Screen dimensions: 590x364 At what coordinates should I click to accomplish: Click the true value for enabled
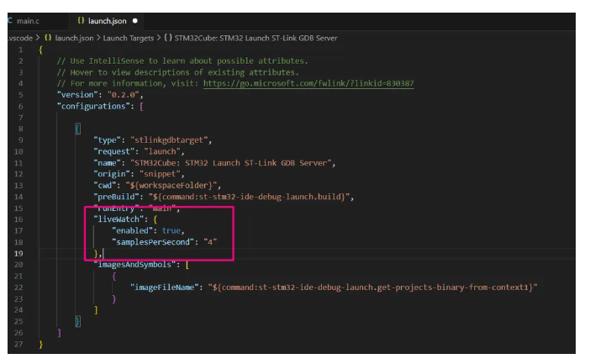pyautogui.click(x=171, y=230)
